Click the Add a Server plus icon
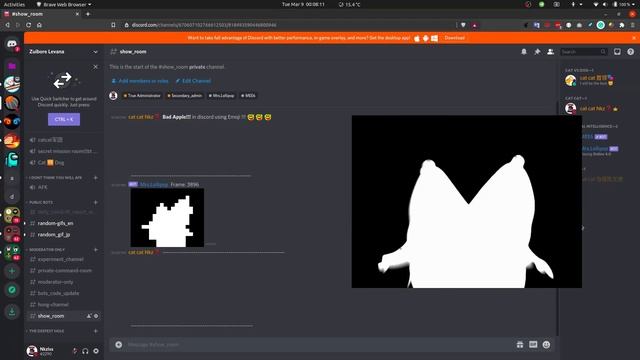The width and height of the screenshot is (640, 360). pyautogui.click(x=12, y=271)
